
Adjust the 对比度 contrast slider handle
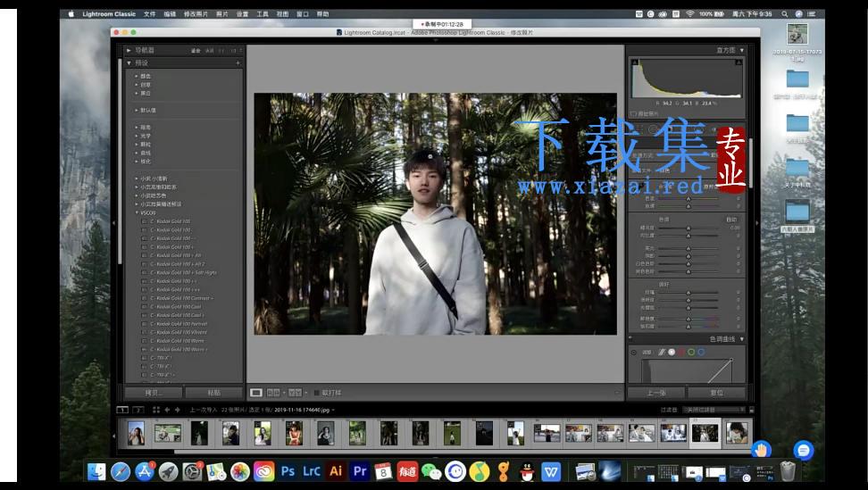point(689,236)
